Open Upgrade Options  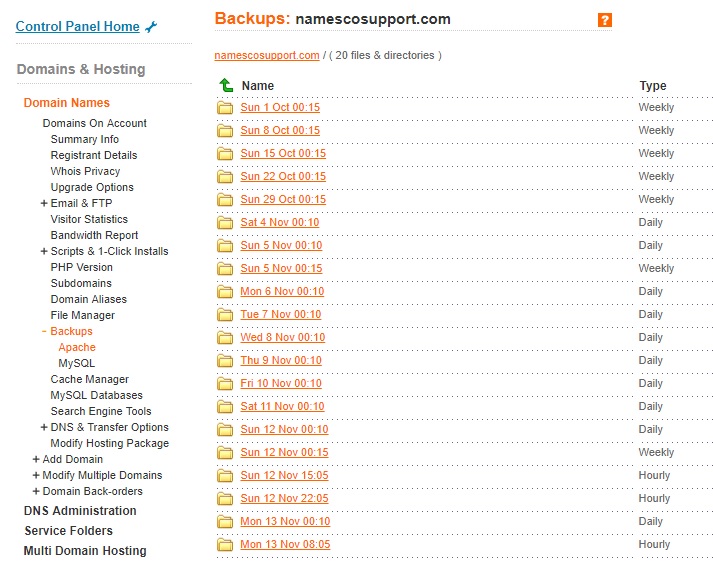[92, 187]
